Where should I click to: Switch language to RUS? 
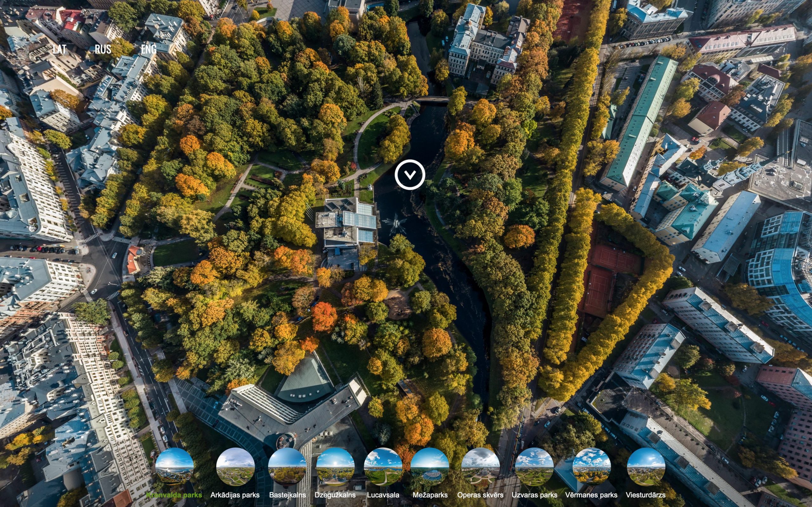tap(103, 49)
